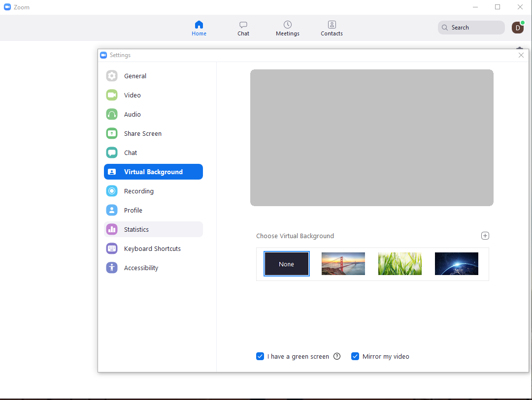The width and height of the screenshot is (532, 400).
Task: Open Accessibility settings icon
Action: pyautogui.click(x=112, y=268)
